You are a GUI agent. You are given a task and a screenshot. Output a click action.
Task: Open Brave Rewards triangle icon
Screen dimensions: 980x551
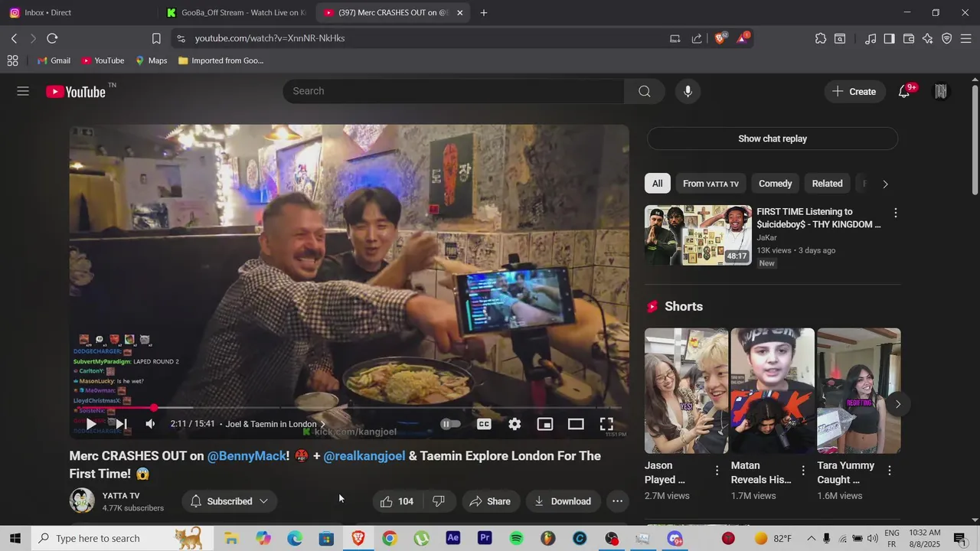[742, 38]
